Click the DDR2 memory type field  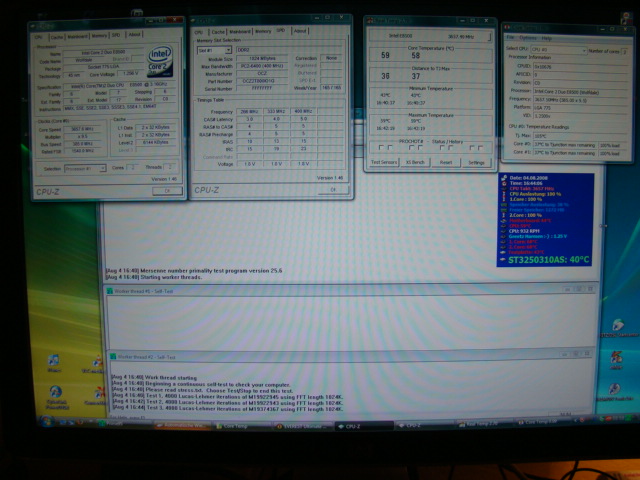click(288, 50)
